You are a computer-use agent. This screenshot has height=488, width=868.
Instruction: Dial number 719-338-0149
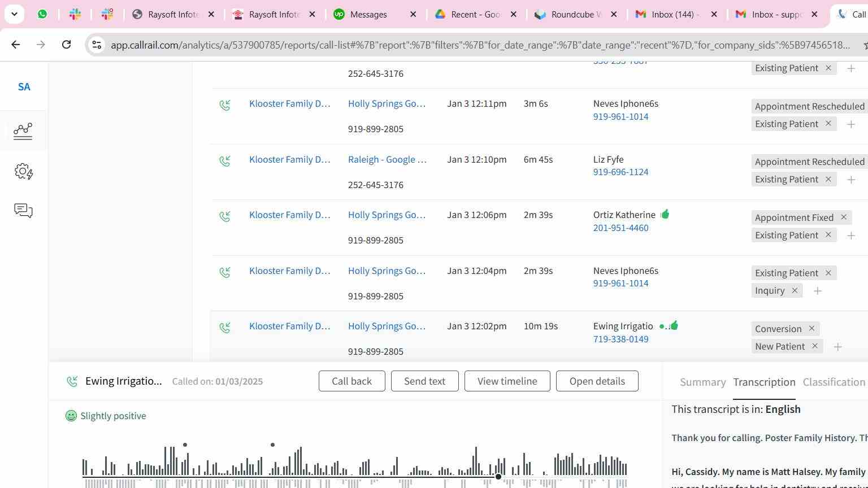[620, 339]
